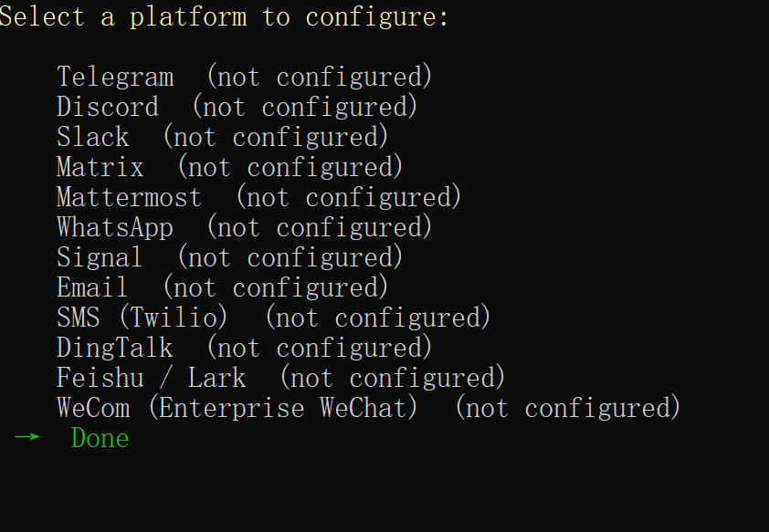Click the green arrow selection indicator
Screen dimensions: 769x532
(27, 436)
